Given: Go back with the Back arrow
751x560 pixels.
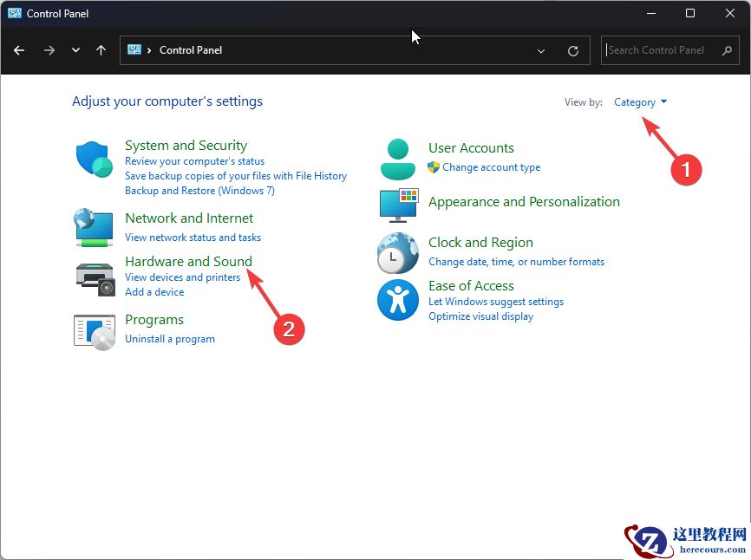Looking at the screenshot, I should click(x=19, y=50).
